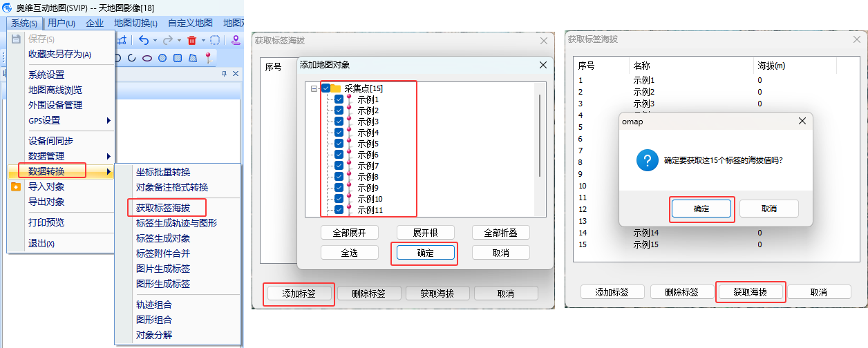
Task: Click the 采集点 folder icon in tree
Action: (x=336, y=88)
